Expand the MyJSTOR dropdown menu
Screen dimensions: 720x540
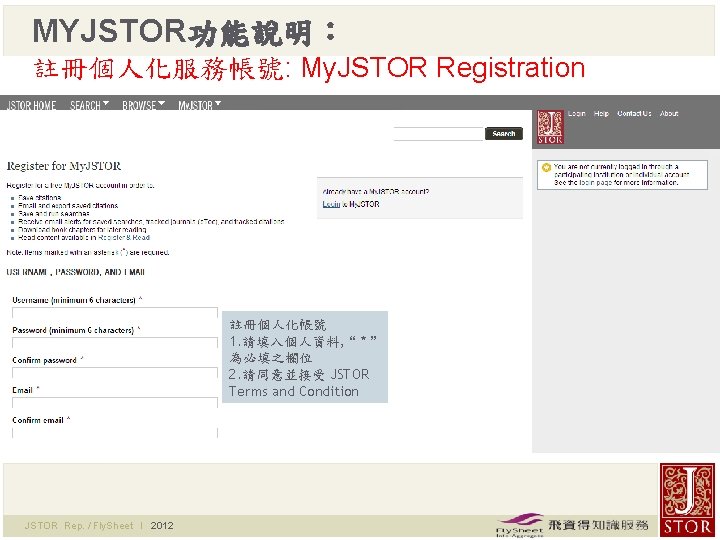pyautogui.click(x=199, y=105)
